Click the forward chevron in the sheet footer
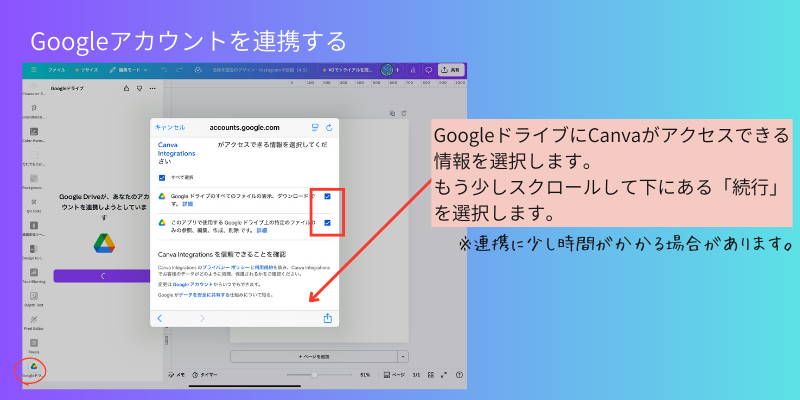The image size is (800, 400). pyautogui.click(x=202, y=318)
